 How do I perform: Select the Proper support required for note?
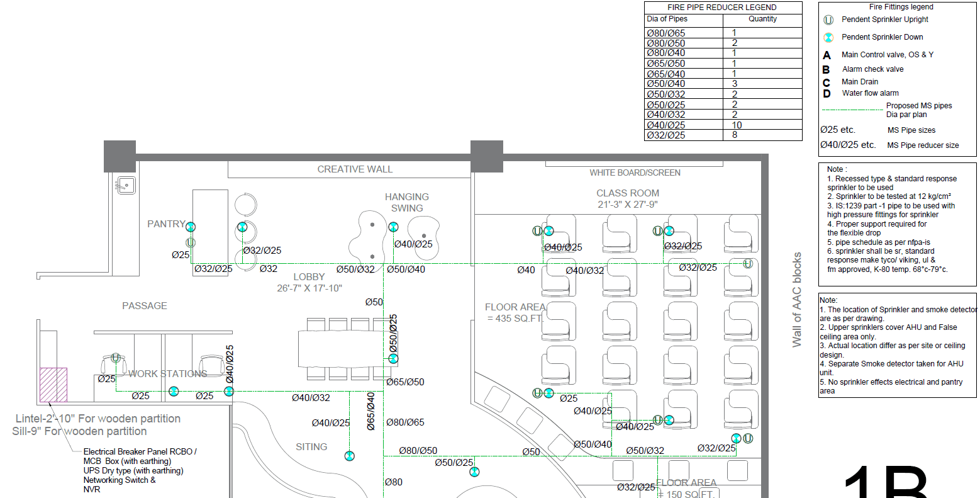tap(877, 224)
